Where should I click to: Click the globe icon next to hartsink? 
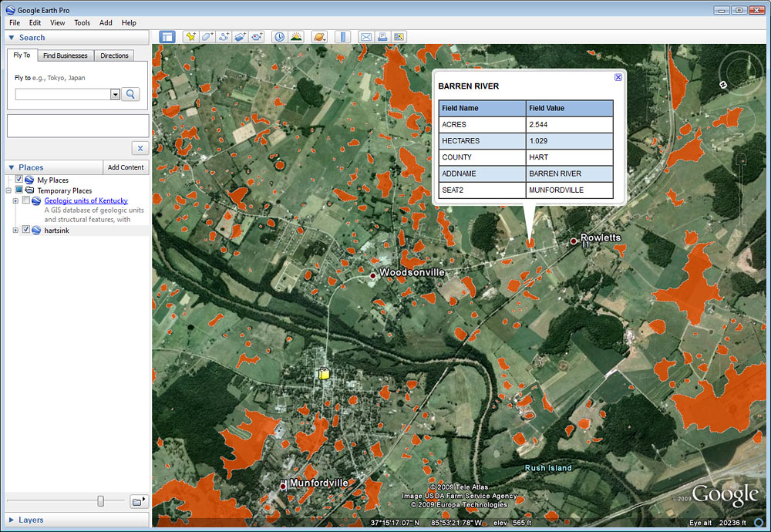pyautogui.click(x=36, y=230)
